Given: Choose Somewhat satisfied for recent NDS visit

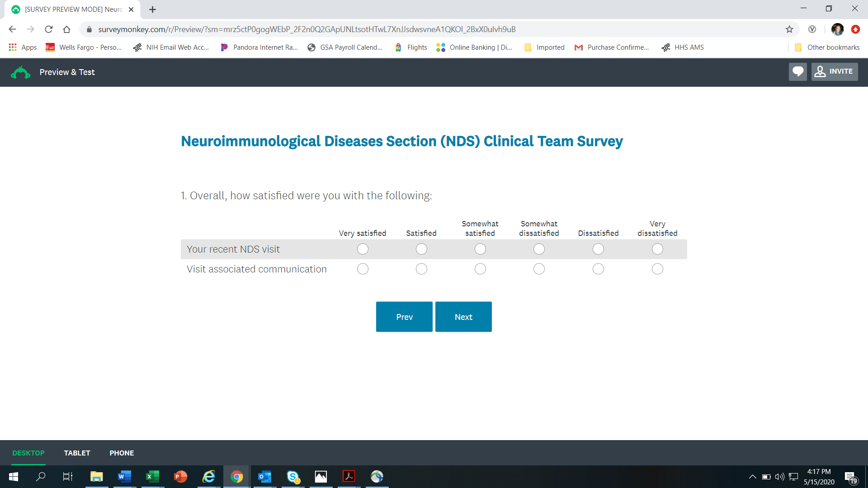Looking at the screenshot, I should tap(480, 249).
